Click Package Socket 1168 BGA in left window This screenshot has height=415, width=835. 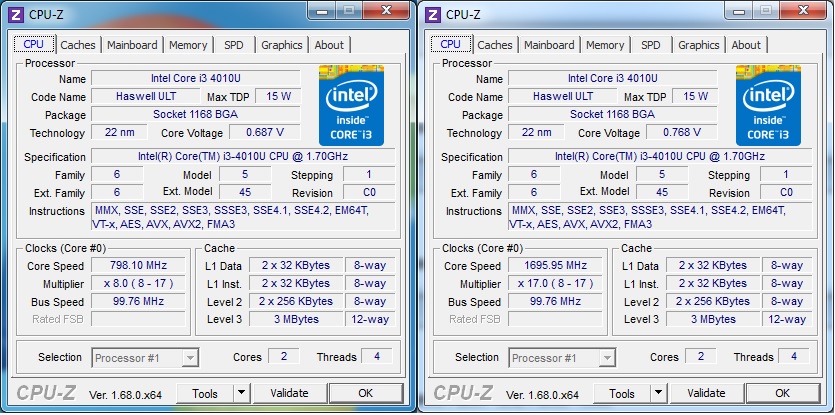coord(195,115)
